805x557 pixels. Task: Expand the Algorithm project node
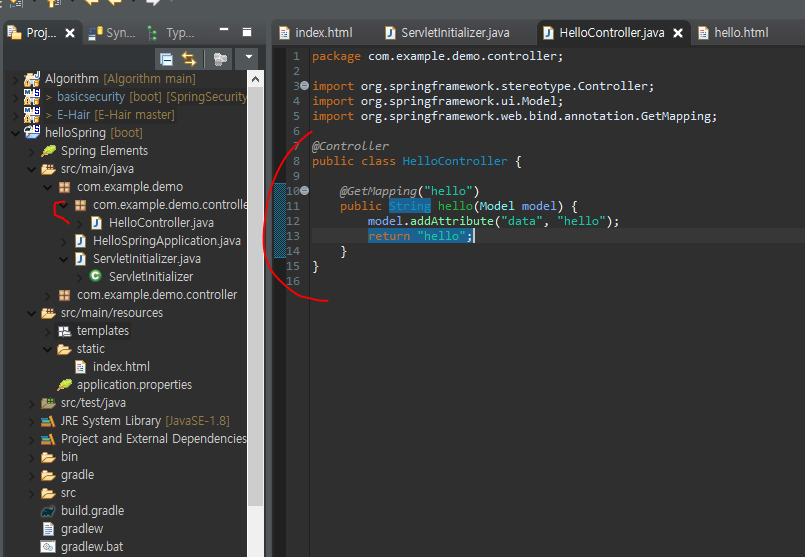coord(15,79)
